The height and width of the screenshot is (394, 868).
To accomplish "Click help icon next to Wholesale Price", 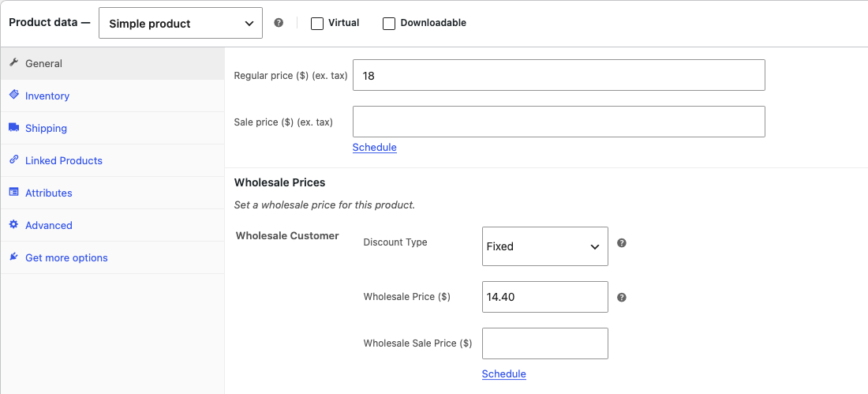I will (622, 298).
